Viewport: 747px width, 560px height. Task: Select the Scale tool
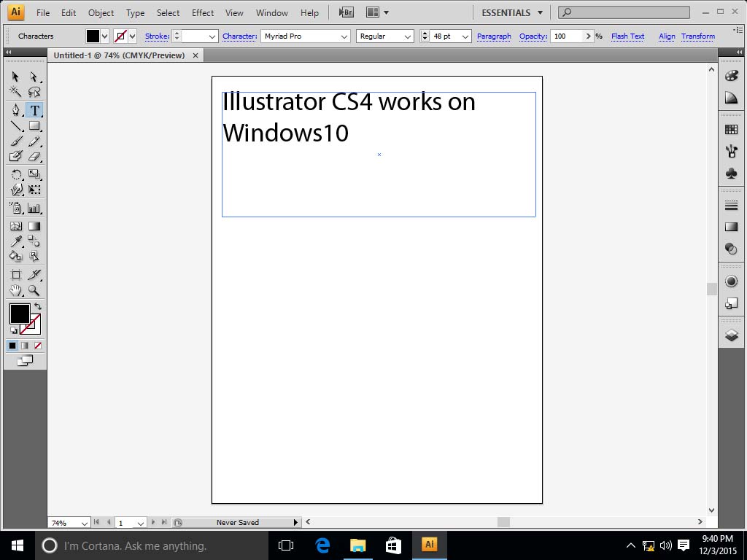34,174
